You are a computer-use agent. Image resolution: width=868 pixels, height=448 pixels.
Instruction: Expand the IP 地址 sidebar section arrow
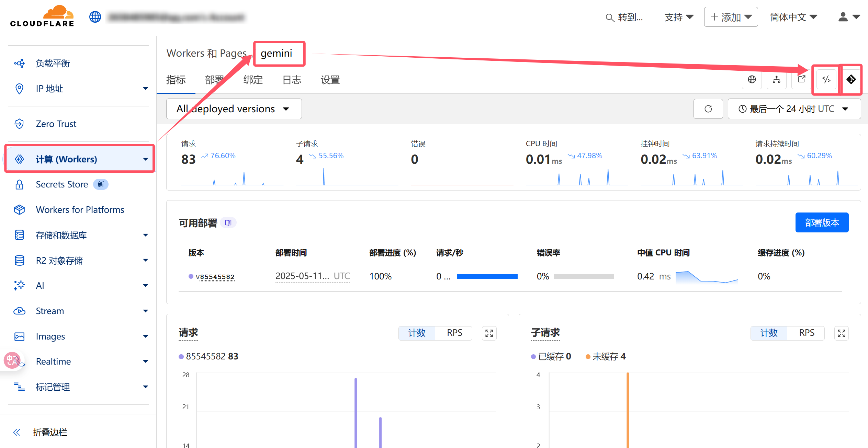(146, 89)
